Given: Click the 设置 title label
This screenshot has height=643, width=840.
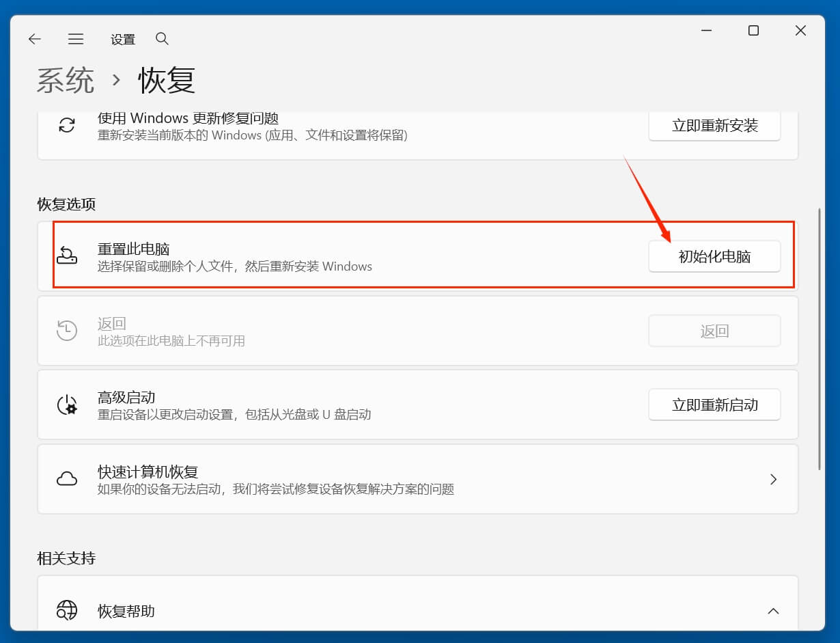Looking at the screenshot, I should point(122,39).
